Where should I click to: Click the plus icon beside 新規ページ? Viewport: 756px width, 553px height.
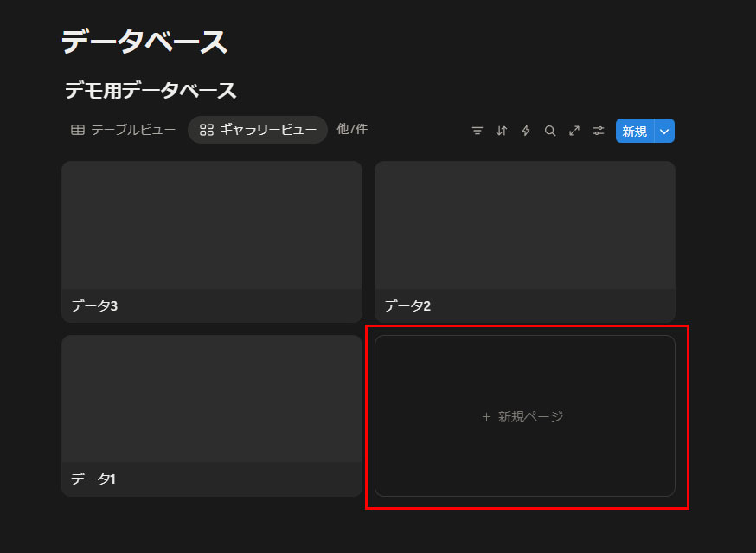[x=486, y=416]
